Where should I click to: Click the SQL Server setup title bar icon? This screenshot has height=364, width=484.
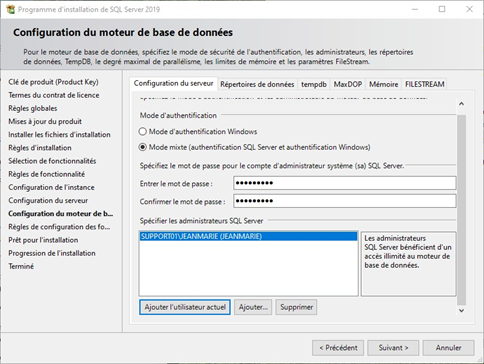tap(10, 9)
